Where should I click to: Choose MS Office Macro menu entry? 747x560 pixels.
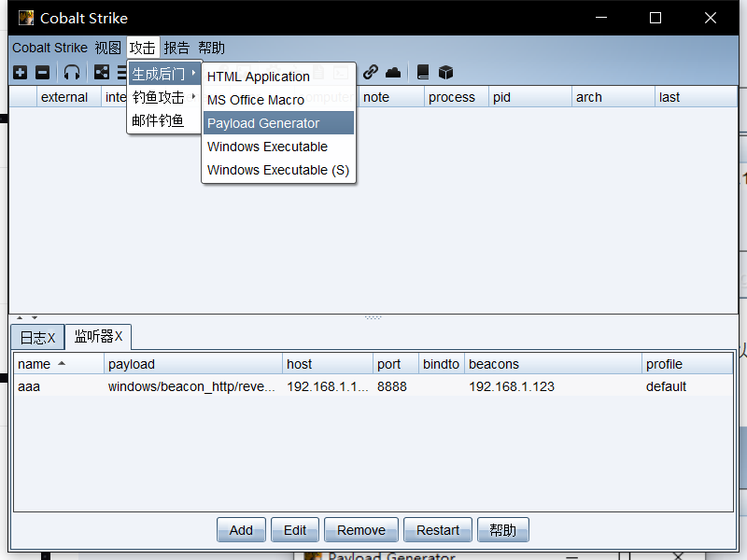click(278, 100)
